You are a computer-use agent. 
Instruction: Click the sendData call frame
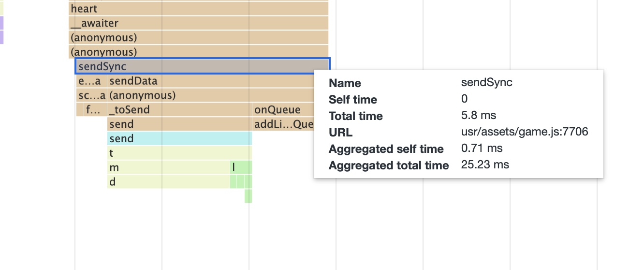(x=211, y=81)
